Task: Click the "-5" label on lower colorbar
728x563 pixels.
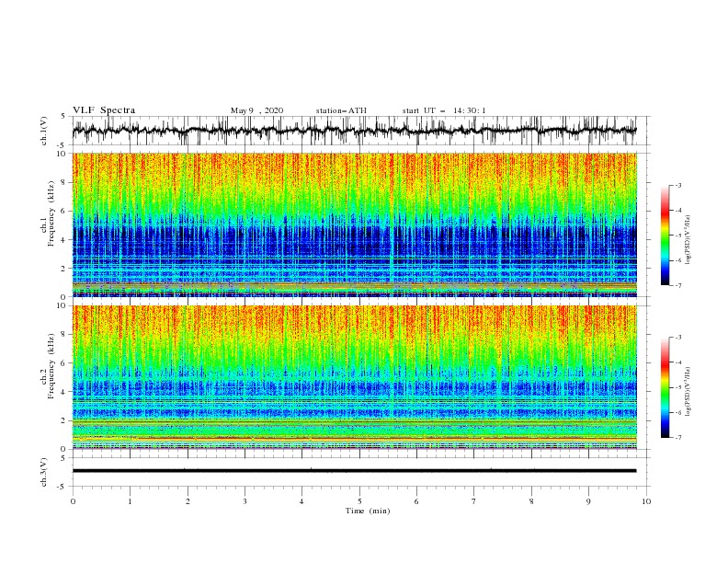Action: tap(678, 387)
